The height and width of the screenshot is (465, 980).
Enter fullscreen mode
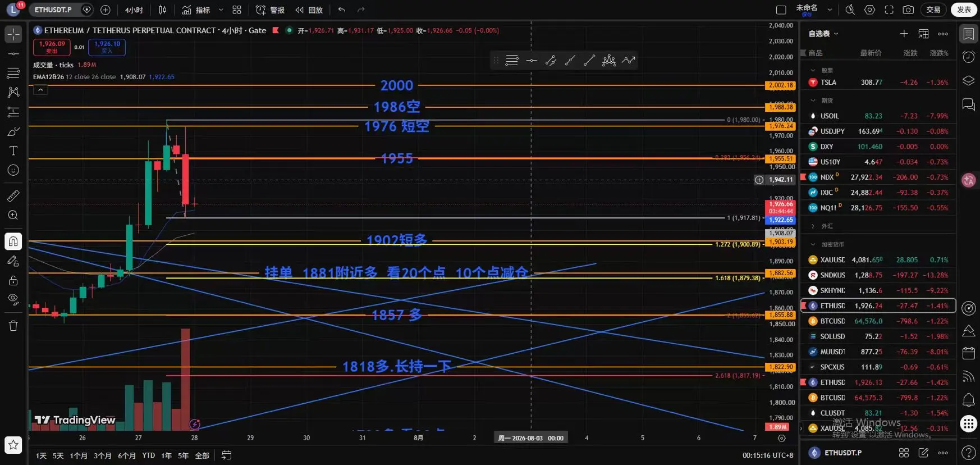(889, 10)
